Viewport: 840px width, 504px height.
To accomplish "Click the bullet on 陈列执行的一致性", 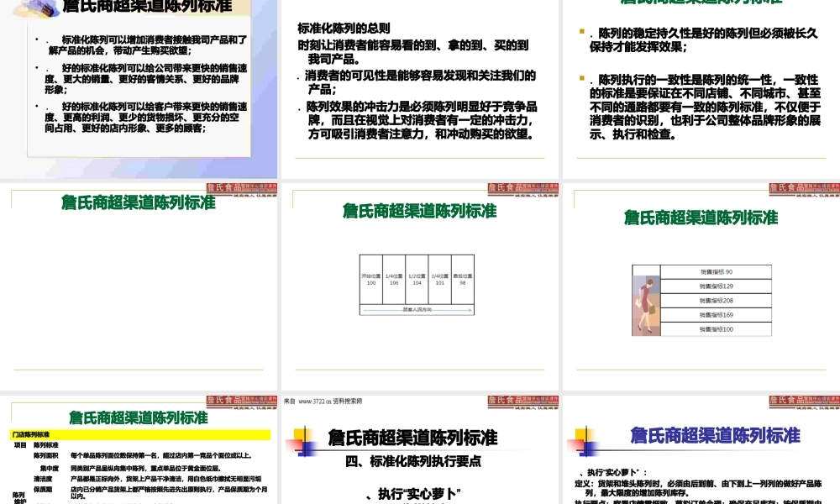I will coord(701,108).
